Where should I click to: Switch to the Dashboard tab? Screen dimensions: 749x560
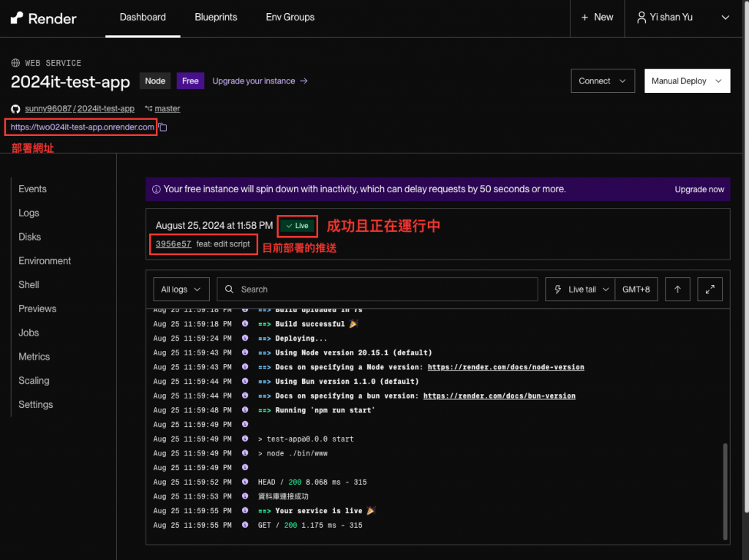click(143, 18)
